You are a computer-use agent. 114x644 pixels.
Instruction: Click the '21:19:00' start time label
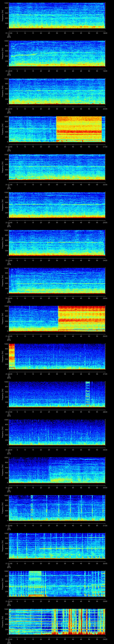point(9,109)
